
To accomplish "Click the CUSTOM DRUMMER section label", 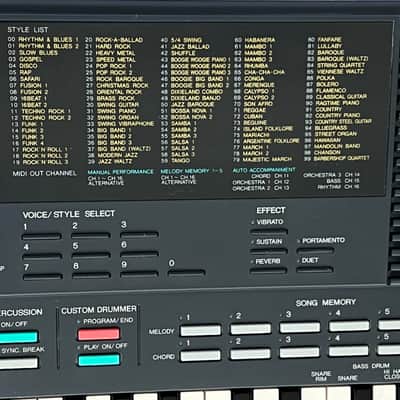I will coord(99,310).
